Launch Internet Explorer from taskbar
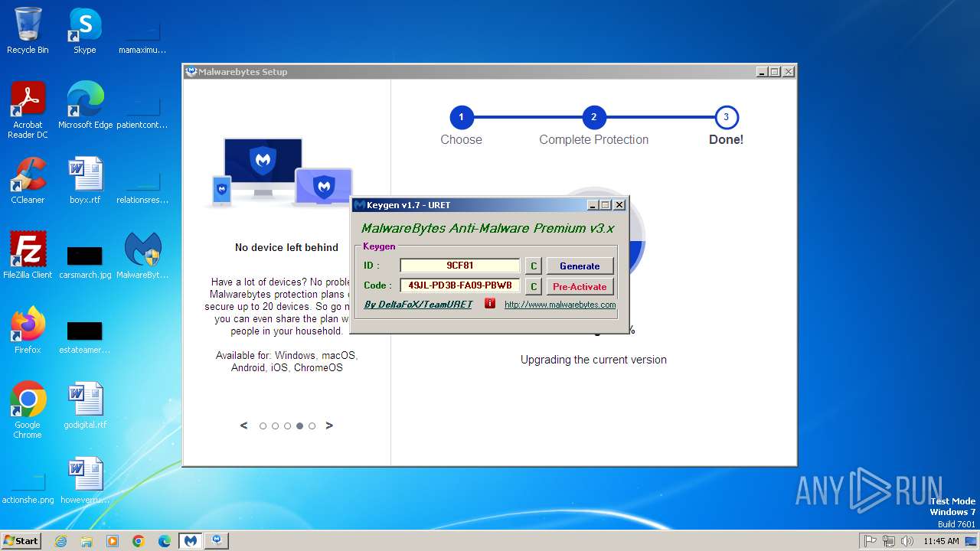This screenshot has width=980, height=551. 60,540
